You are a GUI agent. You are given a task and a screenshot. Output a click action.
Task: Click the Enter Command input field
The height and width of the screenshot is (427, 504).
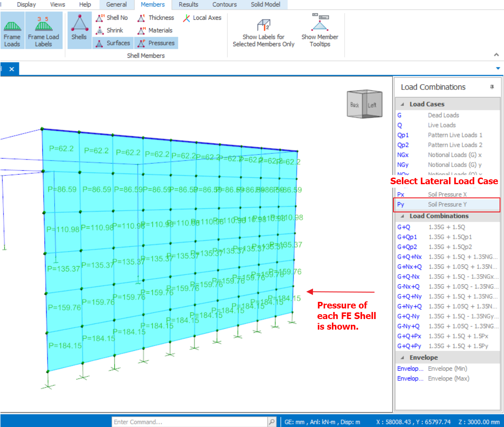tap(189, 422)
